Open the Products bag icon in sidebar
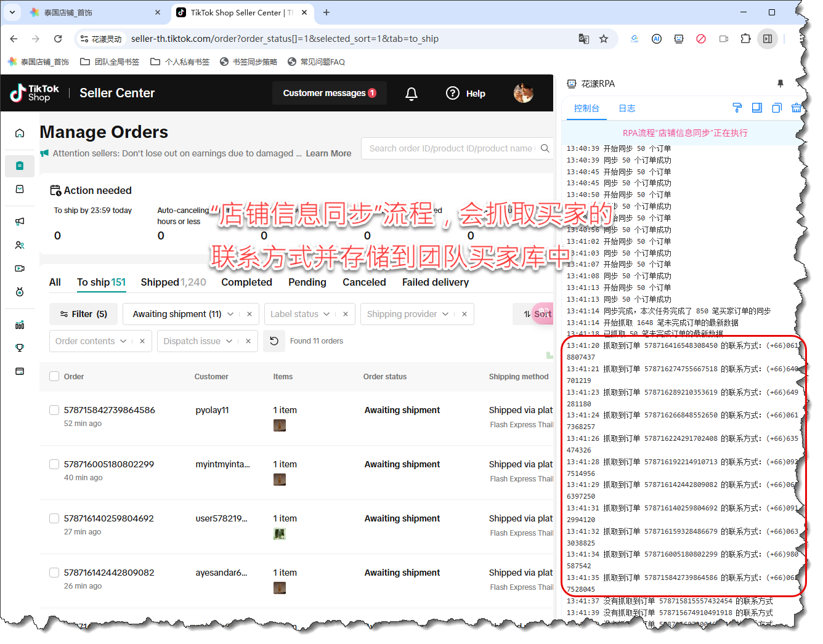823x644 pixels. pos(20,189)
